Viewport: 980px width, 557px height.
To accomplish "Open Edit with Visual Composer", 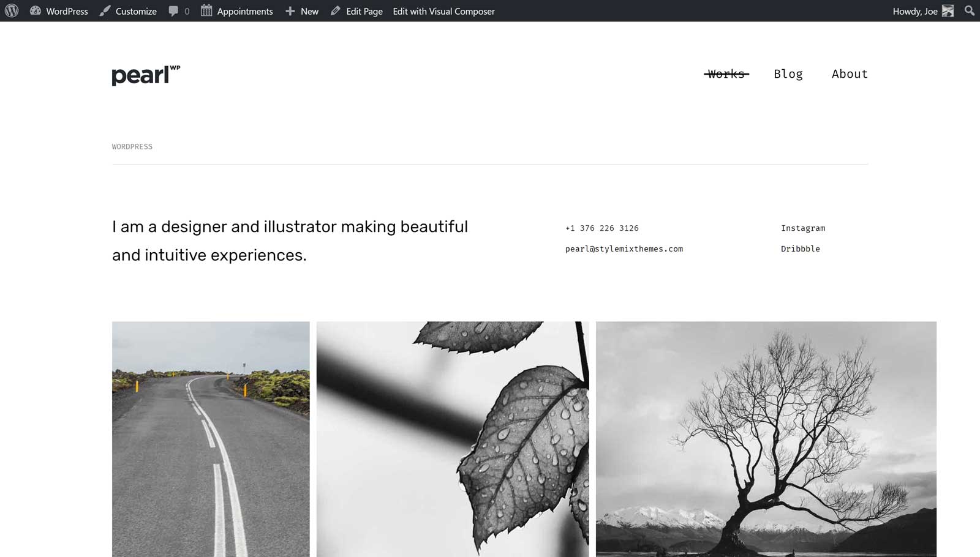I will tap(443, 11).
